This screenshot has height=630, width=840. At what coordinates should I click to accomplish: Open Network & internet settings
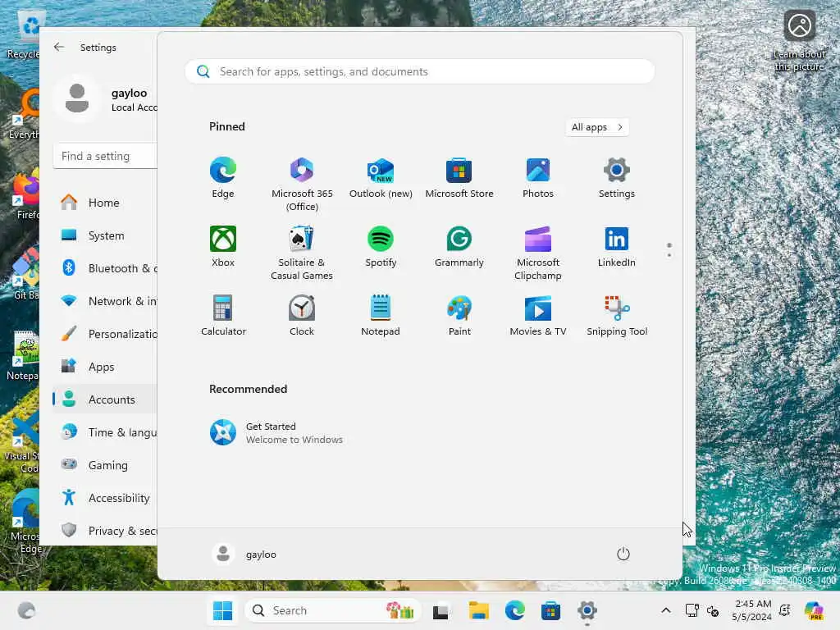click(x=105, y=301)
